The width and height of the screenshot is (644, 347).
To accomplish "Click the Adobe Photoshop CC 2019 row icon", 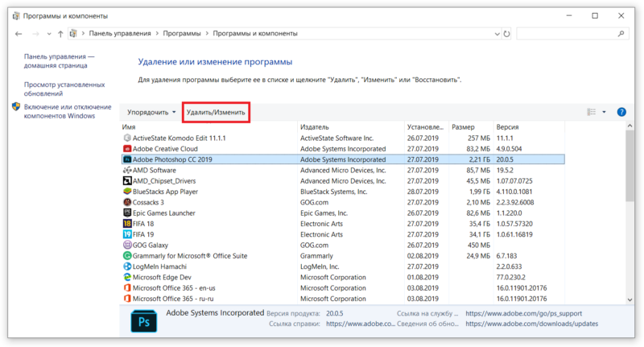I will (127, 159).
